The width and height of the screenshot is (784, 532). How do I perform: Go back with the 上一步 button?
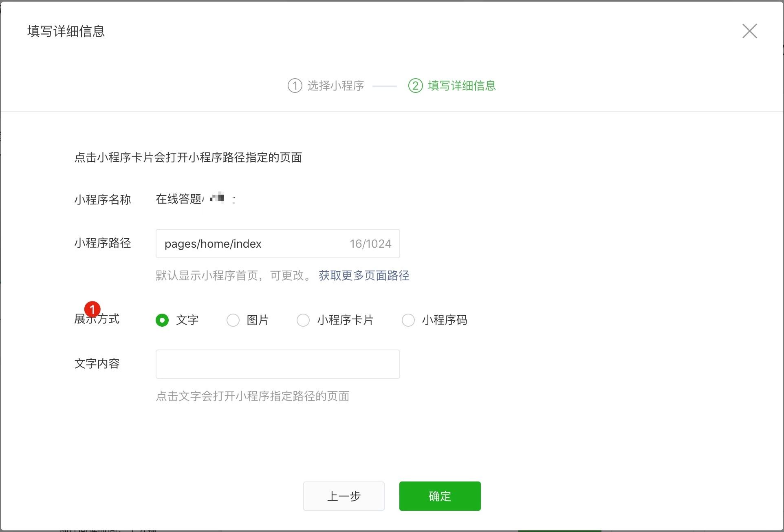tap(344, 496)
